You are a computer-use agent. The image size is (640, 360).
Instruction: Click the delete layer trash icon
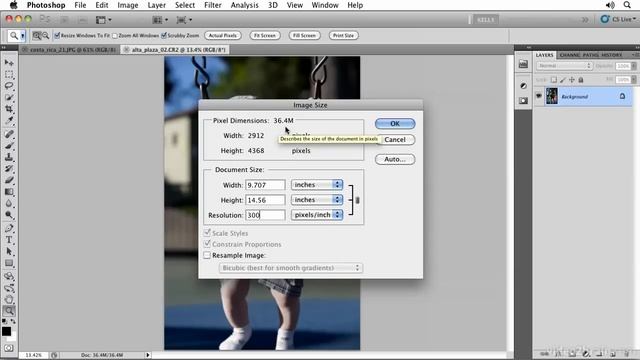click(x=627, y=353)
